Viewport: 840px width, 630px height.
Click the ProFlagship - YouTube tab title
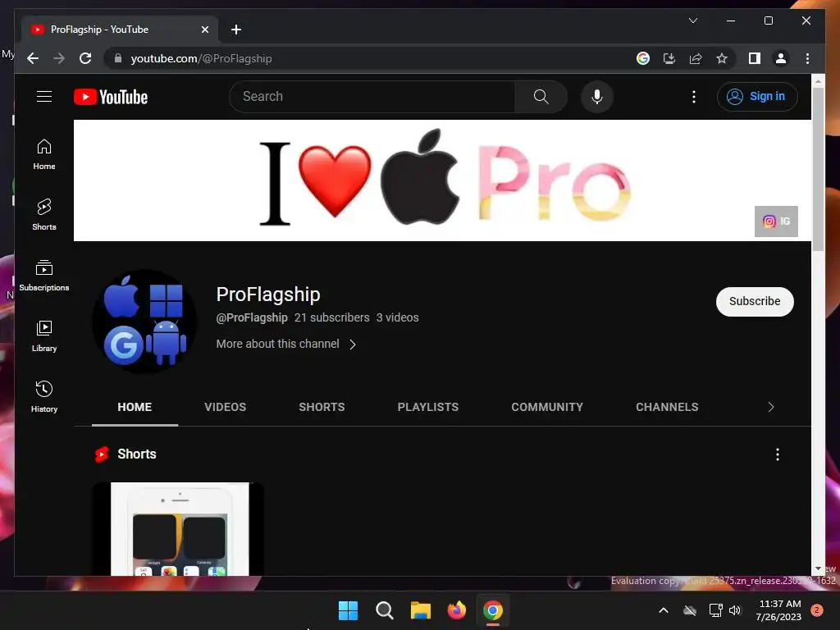tap(99, 30)
